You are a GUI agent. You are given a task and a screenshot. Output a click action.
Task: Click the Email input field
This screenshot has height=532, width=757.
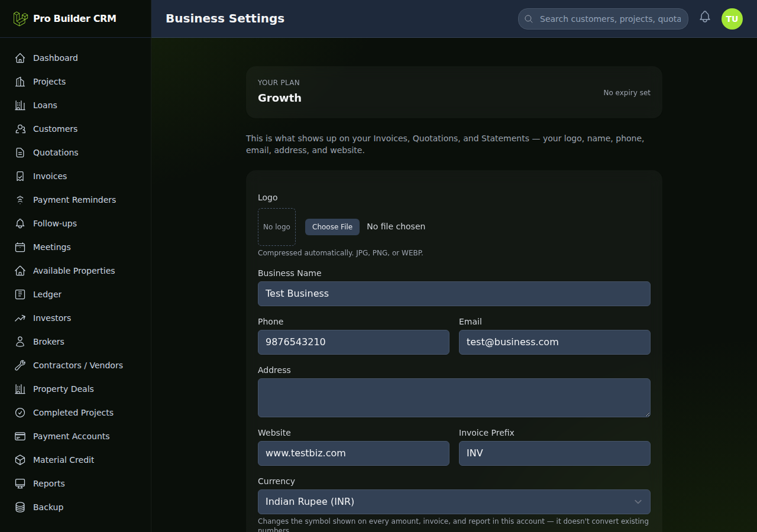point(555,342)
